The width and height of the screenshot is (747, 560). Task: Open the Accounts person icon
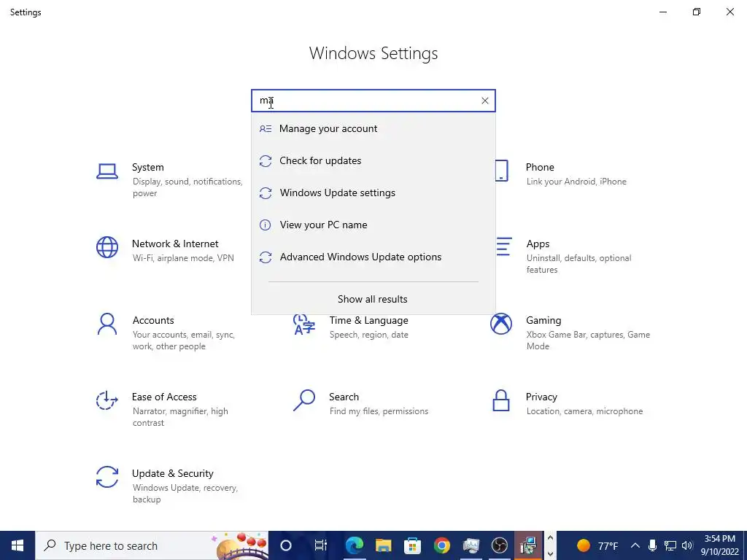(107, 324)
